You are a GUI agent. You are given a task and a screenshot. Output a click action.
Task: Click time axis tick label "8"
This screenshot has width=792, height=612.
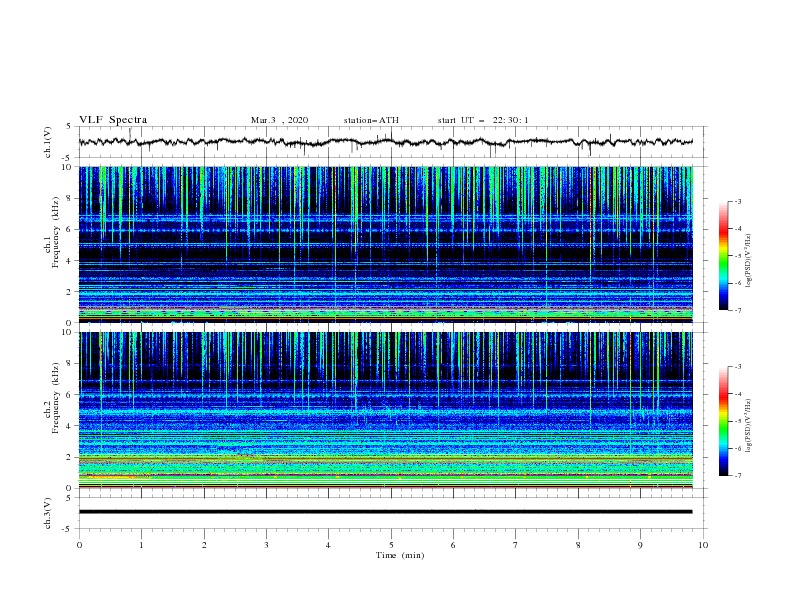click(x=578, y=545)
